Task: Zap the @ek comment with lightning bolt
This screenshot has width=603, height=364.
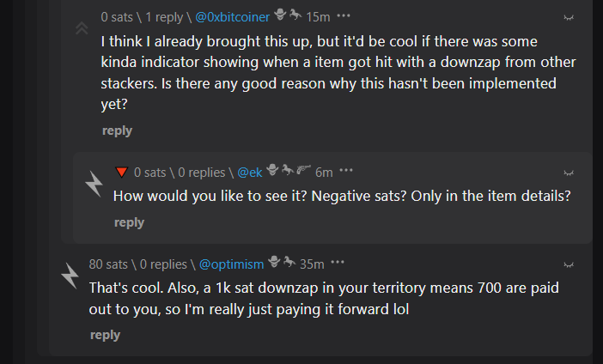Action: click(94, 184)
